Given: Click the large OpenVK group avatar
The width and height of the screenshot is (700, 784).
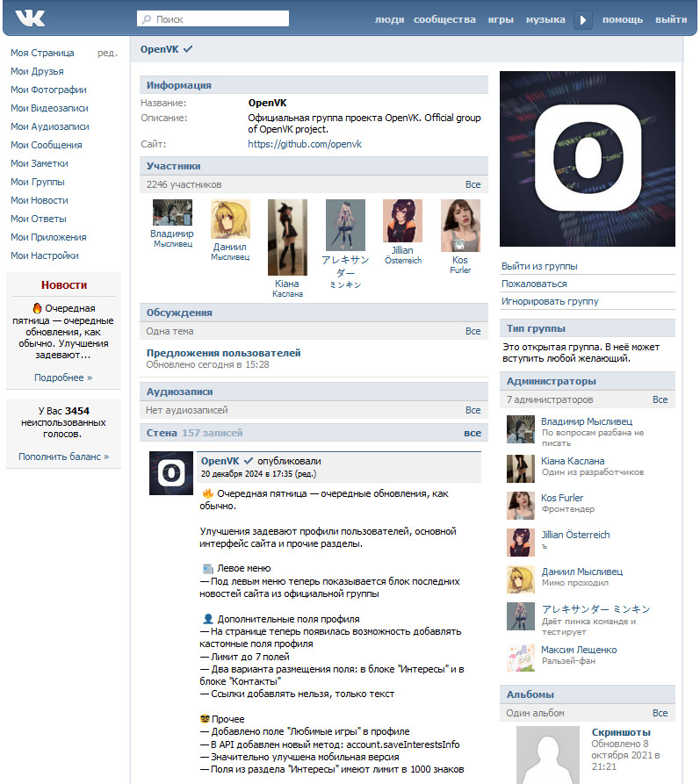Looking at the screenshot, I should (588, 159).
